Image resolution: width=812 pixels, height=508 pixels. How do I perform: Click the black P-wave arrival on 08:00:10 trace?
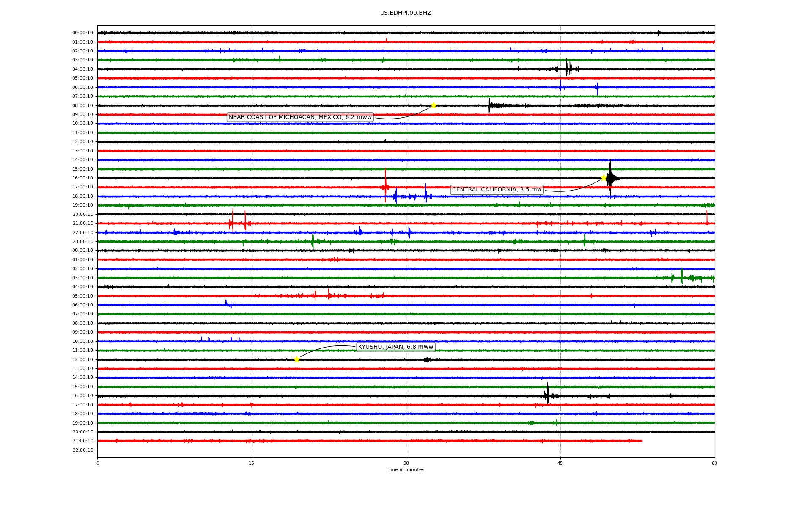pyautogui.click(x=489, y=105)
